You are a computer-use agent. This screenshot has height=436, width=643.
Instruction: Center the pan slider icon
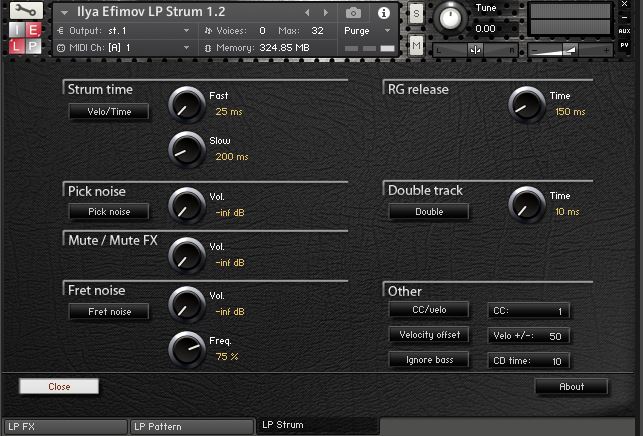475,50
